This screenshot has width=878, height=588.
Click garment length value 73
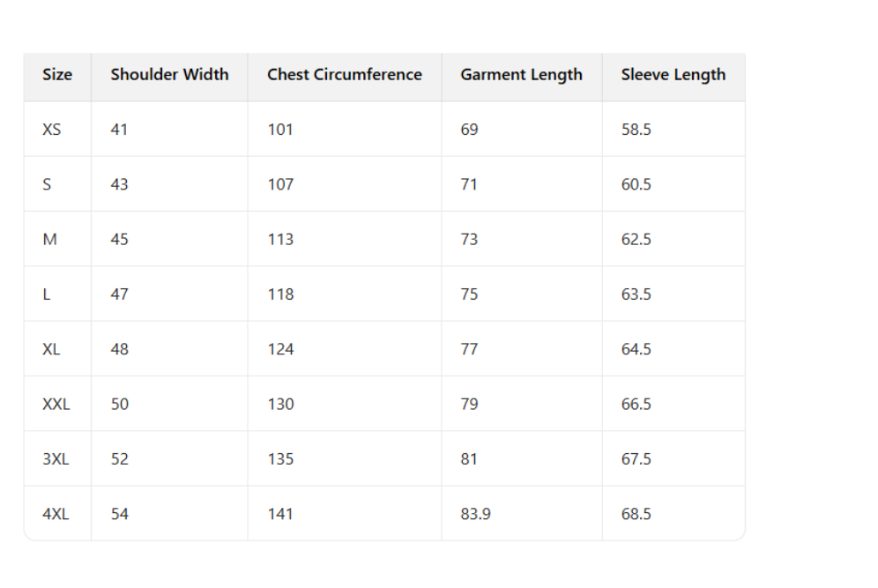pos(469,240)
